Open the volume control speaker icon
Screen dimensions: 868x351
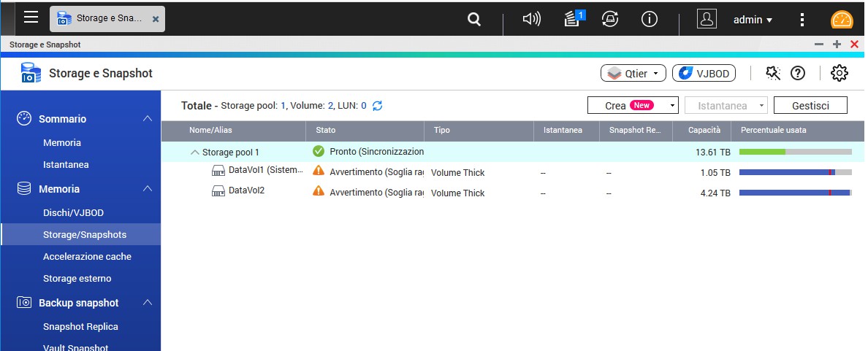531,20
